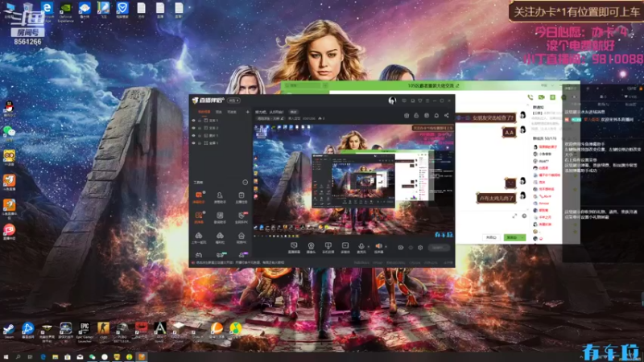Click the orange speaker icon in streaming toolbar
This screenshot has width=644, height=362.
pyautogui.click(x=378, y=247)
